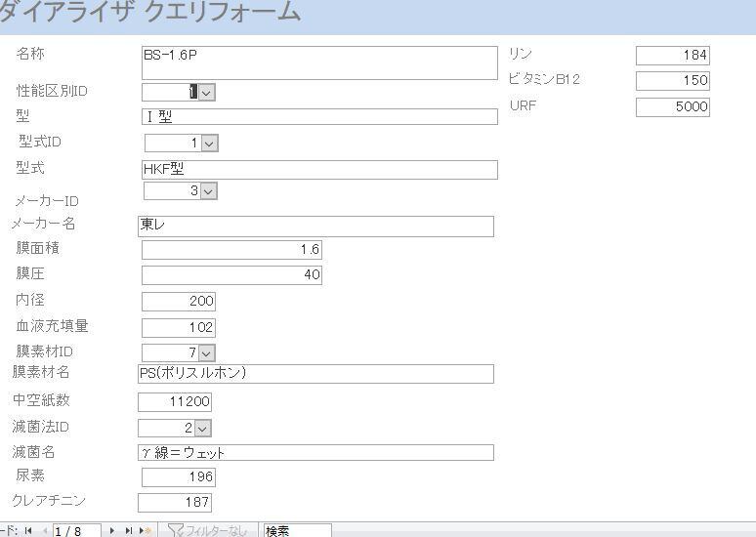Expand the 膜素材ID dropdown
756x537 pixels.
[x=207, y=352]
